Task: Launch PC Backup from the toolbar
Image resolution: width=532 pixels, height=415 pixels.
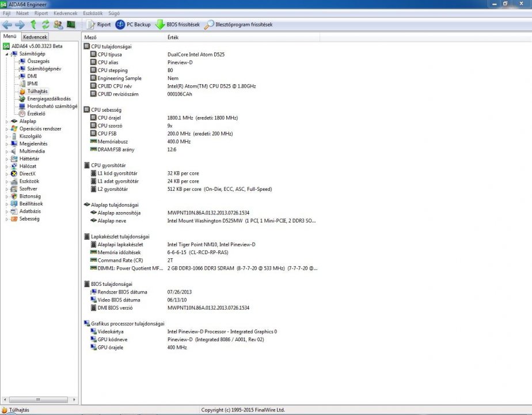Action: 132,24
